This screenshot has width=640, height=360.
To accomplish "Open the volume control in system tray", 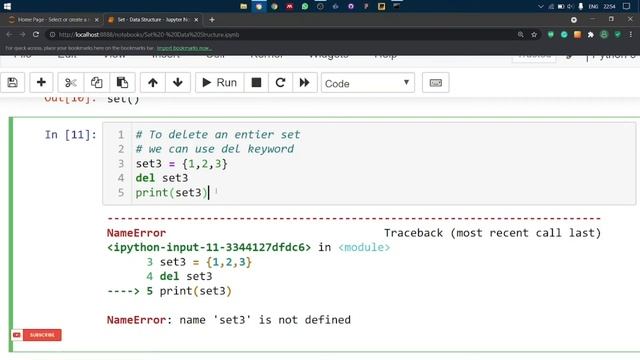I will click(570, 7).
